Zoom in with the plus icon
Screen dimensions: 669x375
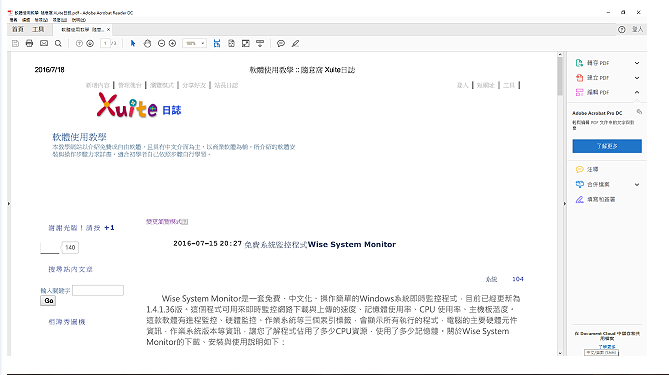pos(172,44)
